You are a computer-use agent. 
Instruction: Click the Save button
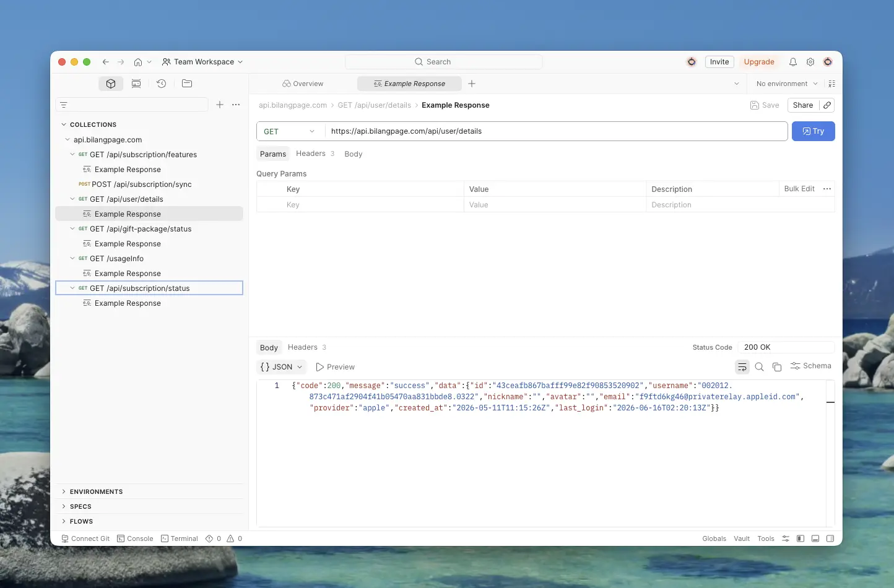(x=765, y=105)
